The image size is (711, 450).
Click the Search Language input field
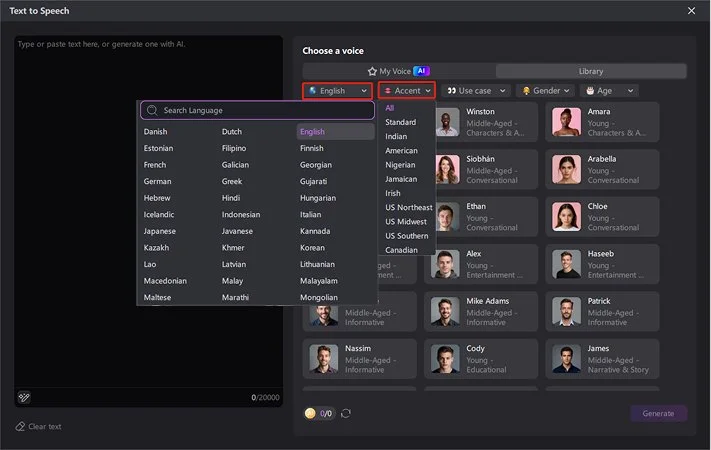click(x=257, y=110)
